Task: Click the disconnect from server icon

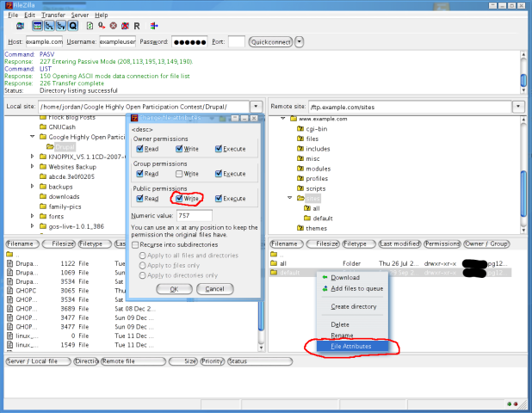Action: tap(125, 26)
